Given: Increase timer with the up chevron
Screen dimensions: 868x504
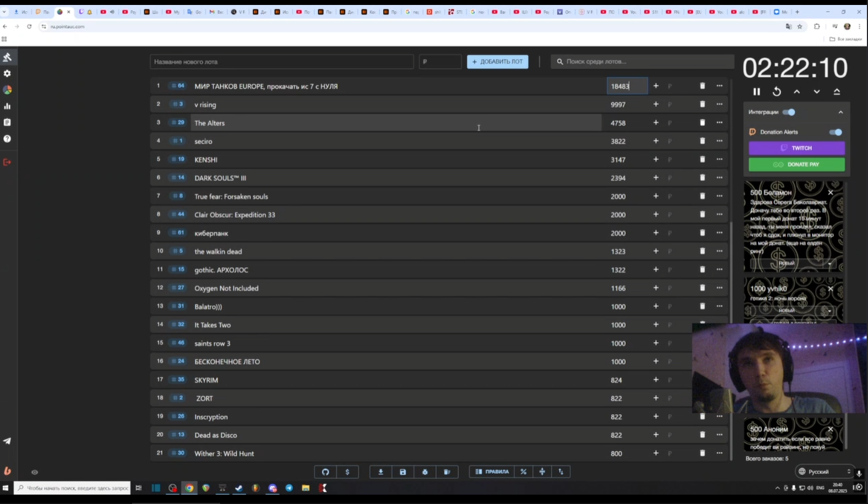Looking at the screenshot, I should pos(797,92).
